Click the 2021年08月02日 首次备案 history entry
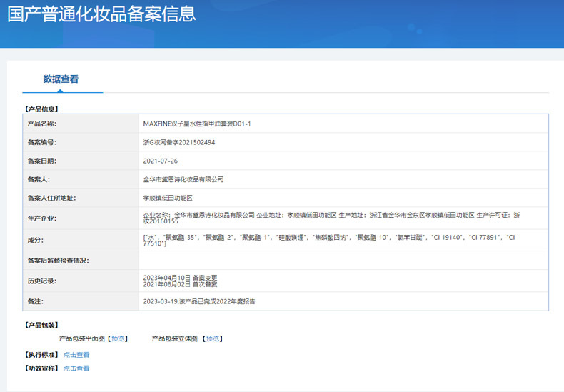This screenshot has width=564, height=392. coord(180,284)
